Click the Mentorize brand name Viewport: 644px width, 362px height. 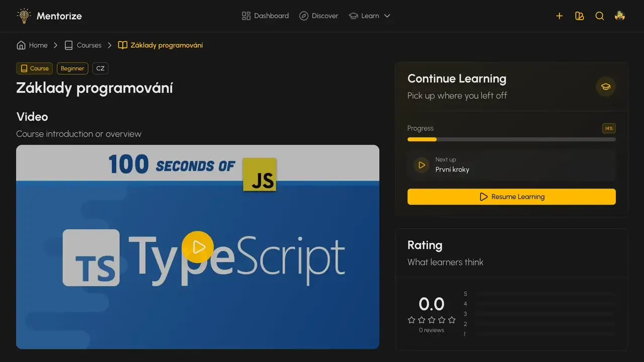59,16
